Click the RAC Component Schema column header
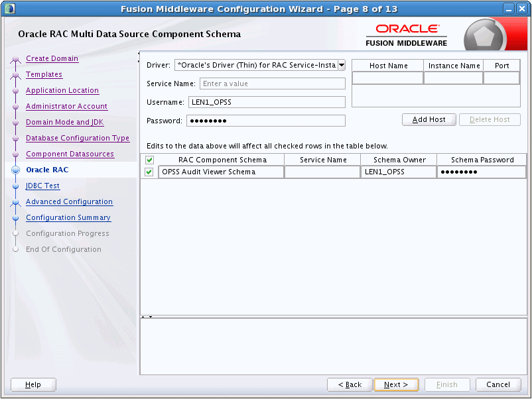 [x=222, y=160]
